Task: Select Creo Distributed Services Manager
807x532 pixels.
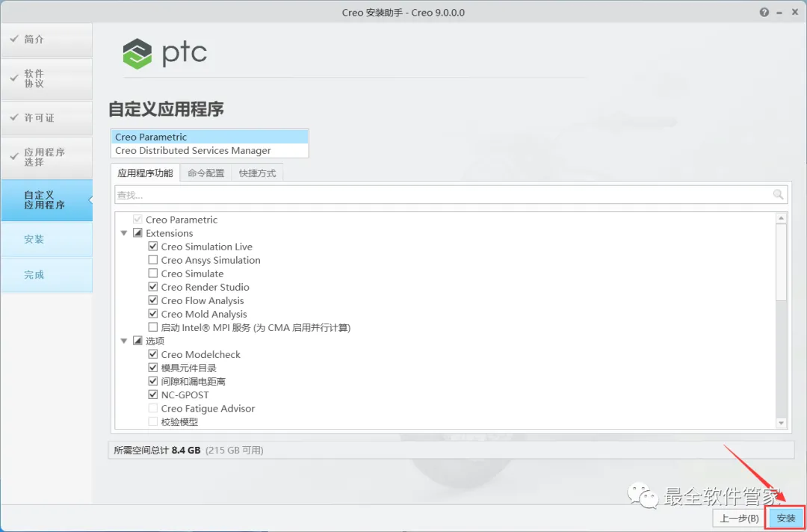Action: pos(209,150)
